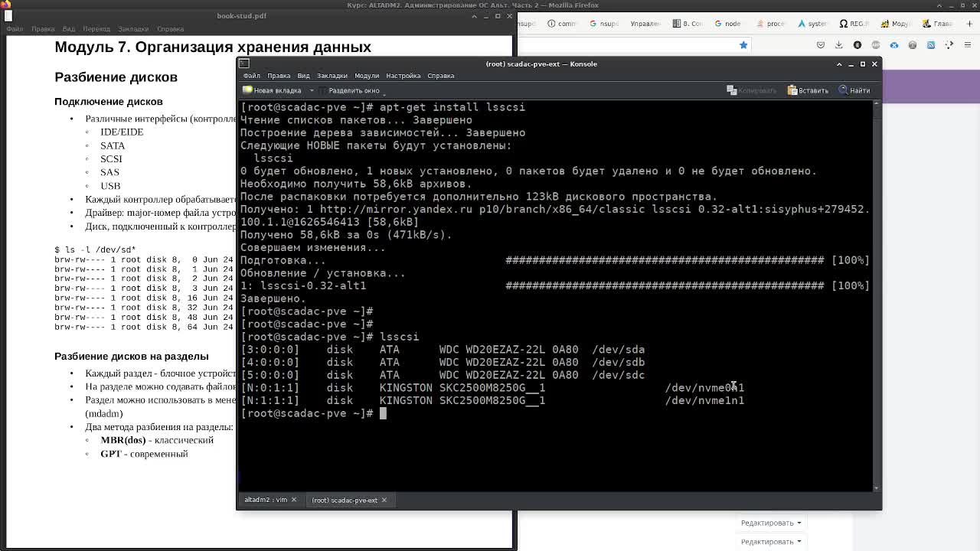
Task: Open Правка menu in PDF viewer
Action: pos(43,29)
